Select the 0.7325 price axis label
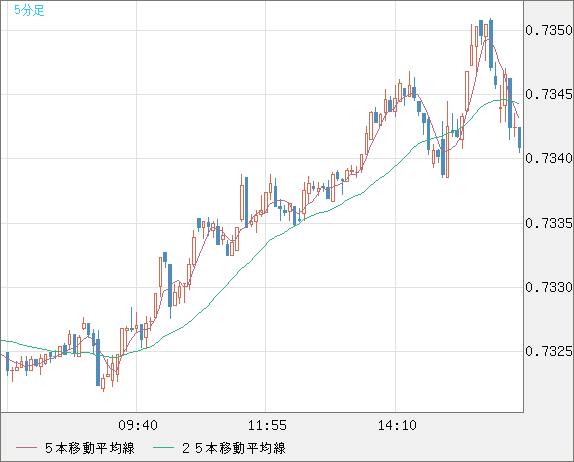 tap(549, 351)
